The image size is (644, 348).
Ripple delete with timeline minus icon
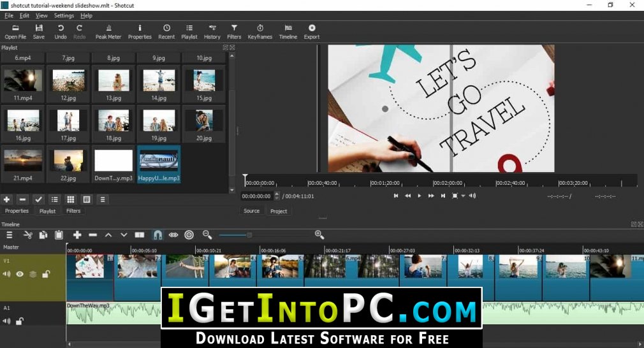[x=93, y=235]
